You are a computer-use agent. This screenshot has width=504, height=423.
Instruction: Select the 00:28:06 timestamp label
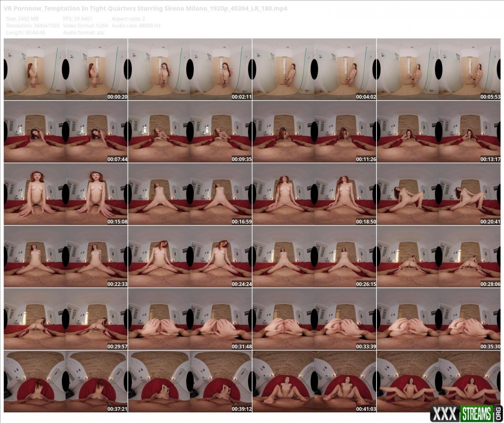(490, 284)
